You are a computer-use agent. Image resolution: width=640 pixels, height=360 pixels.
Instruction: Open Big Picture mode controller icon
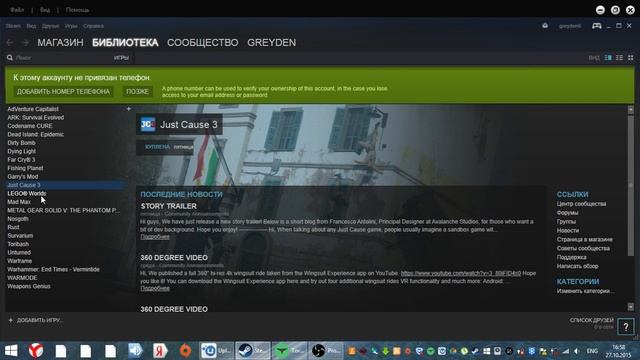point(596,26)
